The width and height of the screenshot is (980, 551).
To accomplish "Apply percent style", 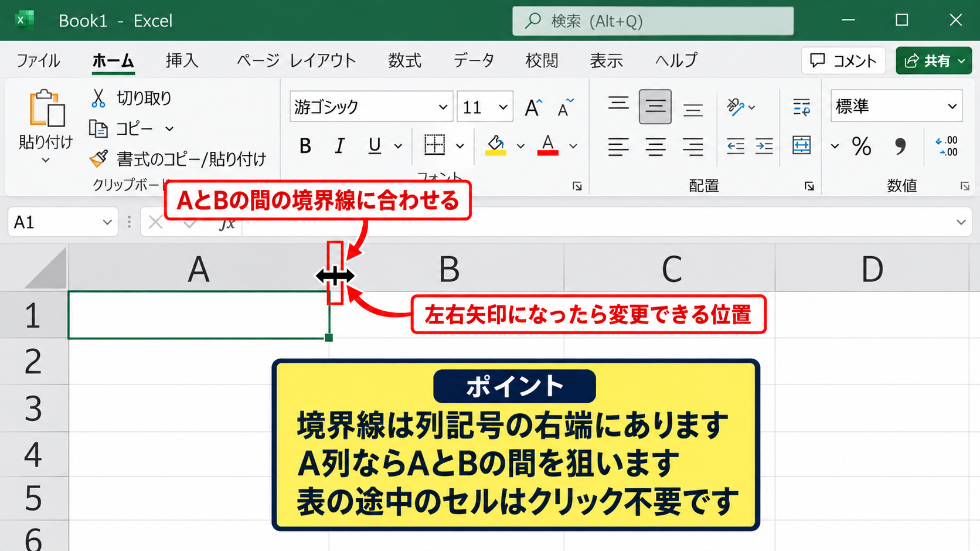I will click(861, 146).
